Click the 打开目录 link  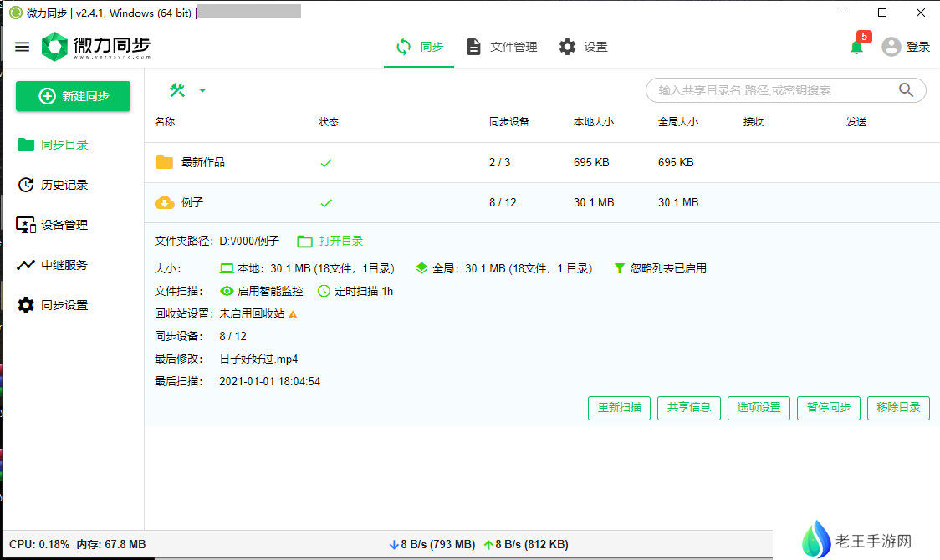[x=331, y=241]
